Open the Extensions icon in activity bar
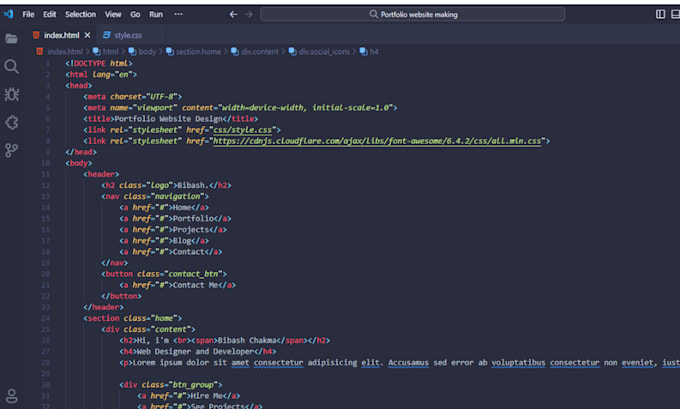680x409 pixels. (x=12, y=122)
